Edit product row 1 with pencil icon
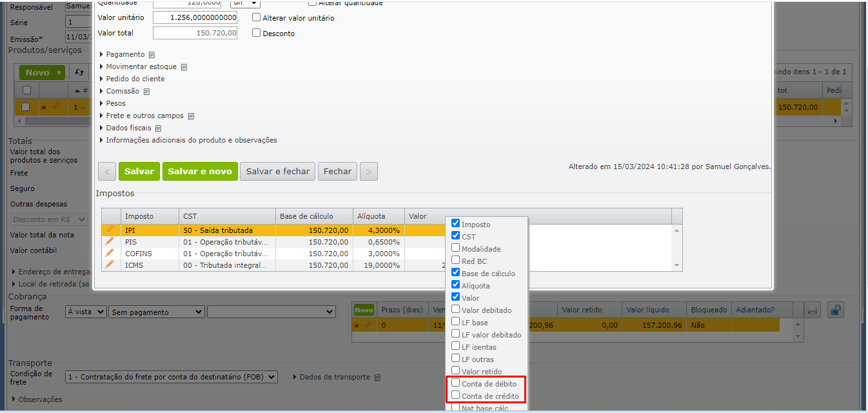The width and height of the screenshot is (868, 413). (x=54, y=107)
